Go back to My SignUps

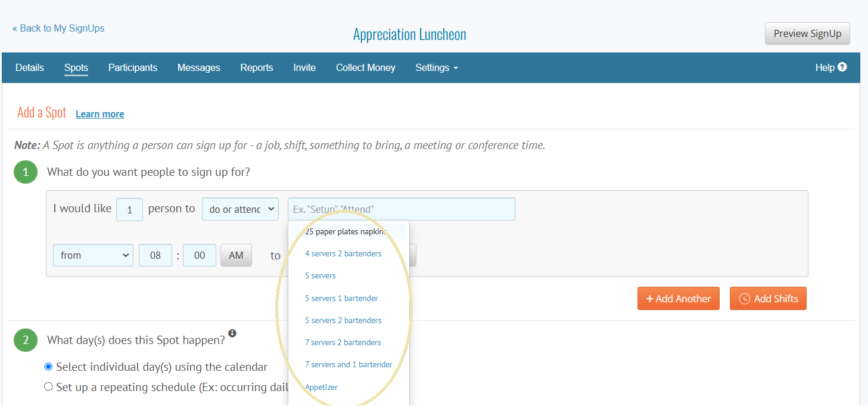[x=58, y=29]
